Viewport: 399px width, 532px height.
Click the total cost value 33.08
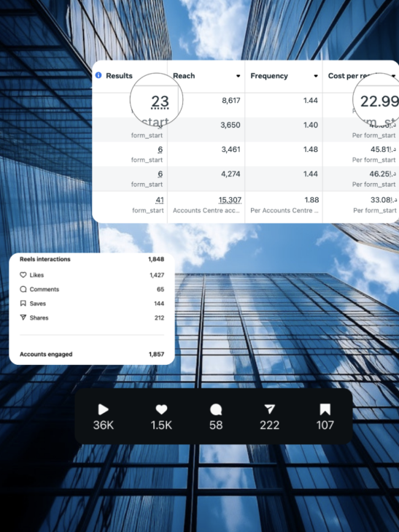[x=384, y=200]
